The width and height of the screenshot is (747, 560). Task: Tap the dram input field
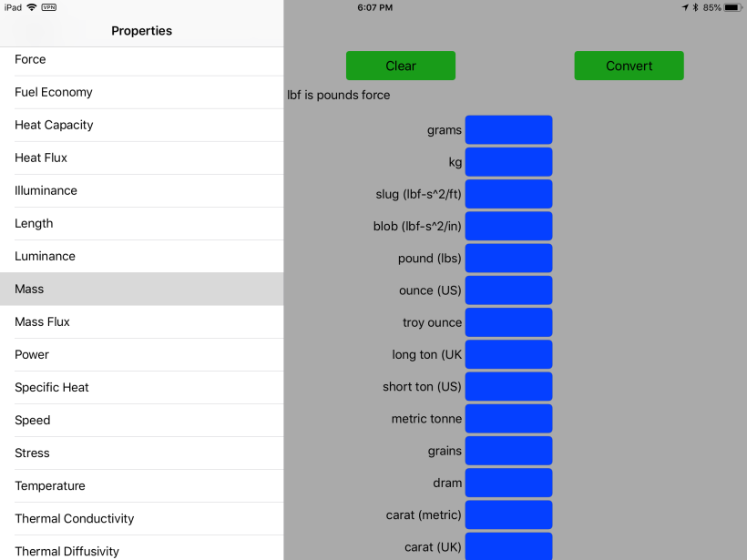coord(509,483)
